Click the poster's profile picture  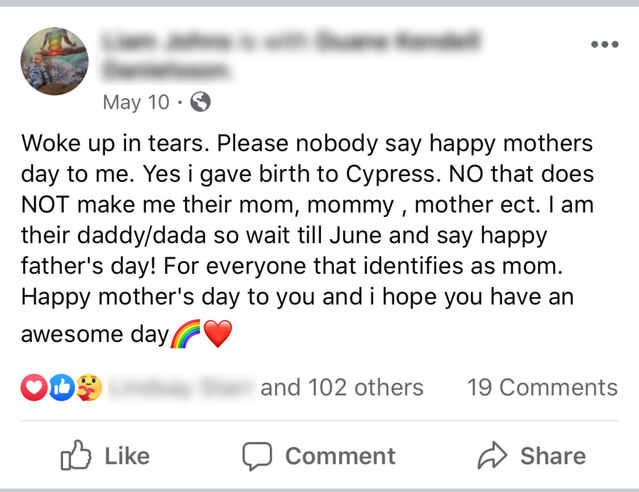point(55,62)
